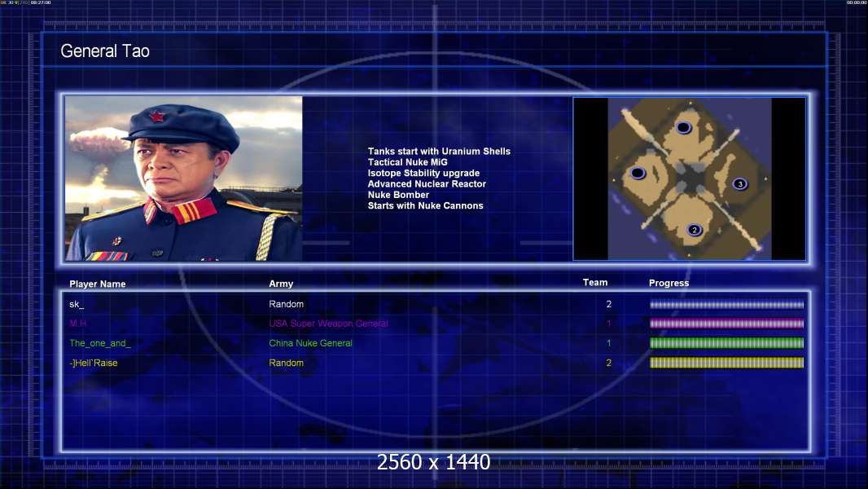
Task: Click 'Advanced Nuclear Reactor' line
Action: 427,184
